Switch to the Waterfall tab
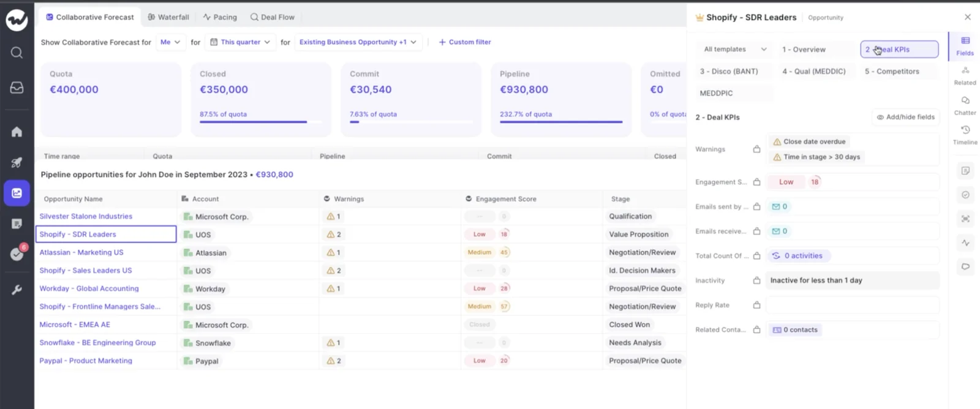 pyautogui.click(x=168, y=17)
